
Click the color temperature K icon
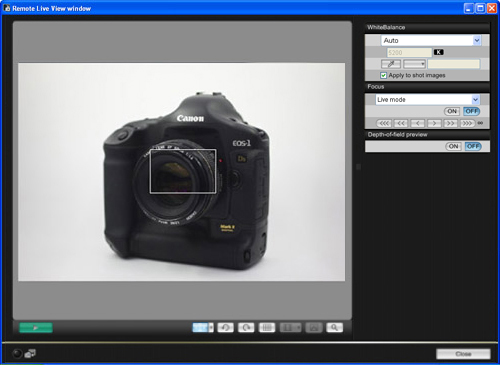438,52
